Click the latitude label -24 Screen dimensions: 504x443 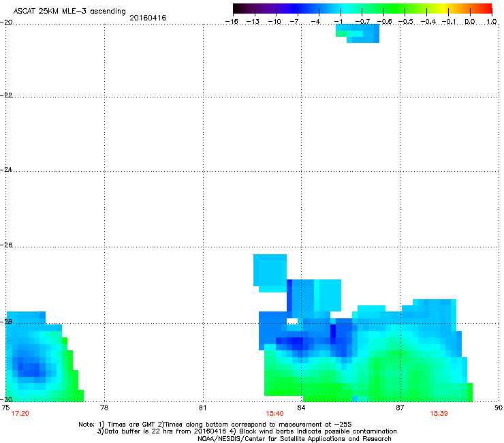point(6,169)
